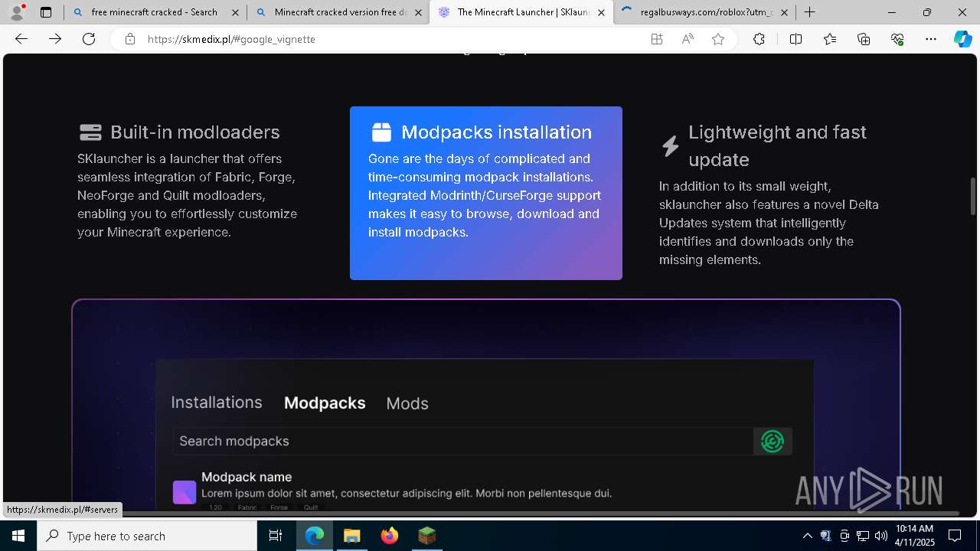Open the Edge profile avatar

click(17, 12)
